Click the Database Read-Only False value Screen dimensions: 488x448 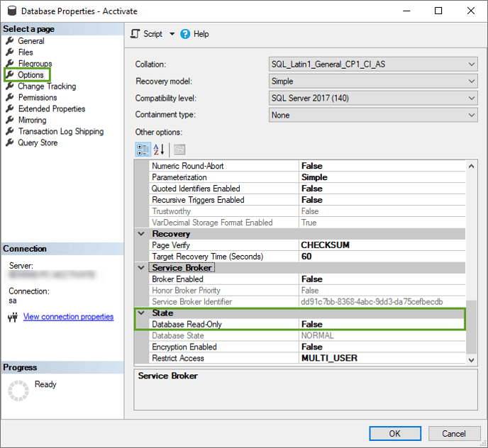312,324
